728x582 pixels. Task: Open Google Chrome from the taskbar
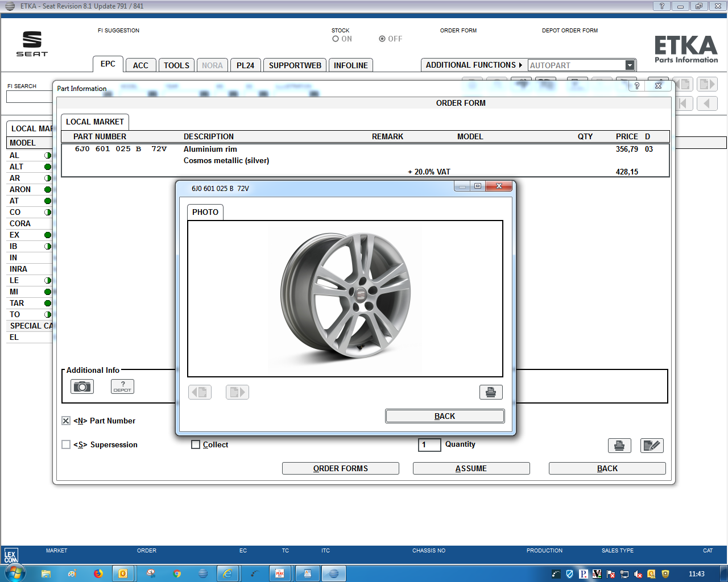[177, 573]
